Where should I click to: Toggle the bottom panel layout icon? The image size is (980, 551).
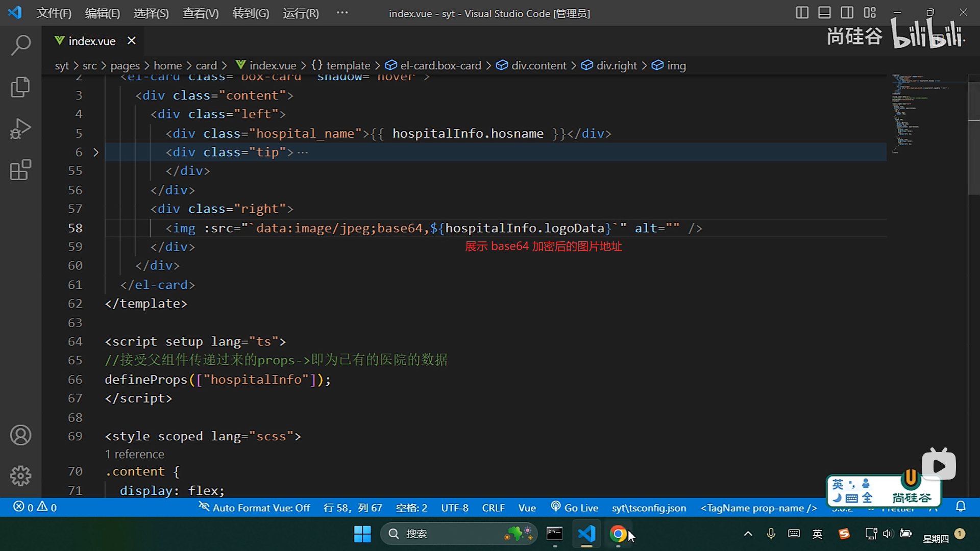[824, 13]
